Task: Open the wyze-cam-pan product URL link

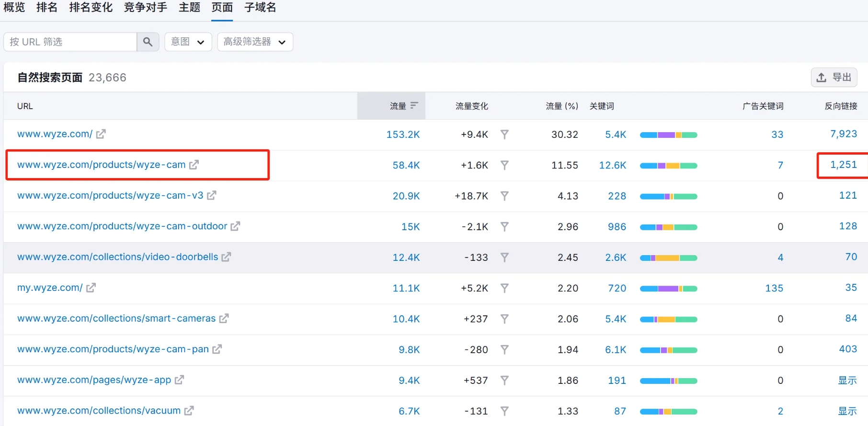Action: click(x=113, y=349)
